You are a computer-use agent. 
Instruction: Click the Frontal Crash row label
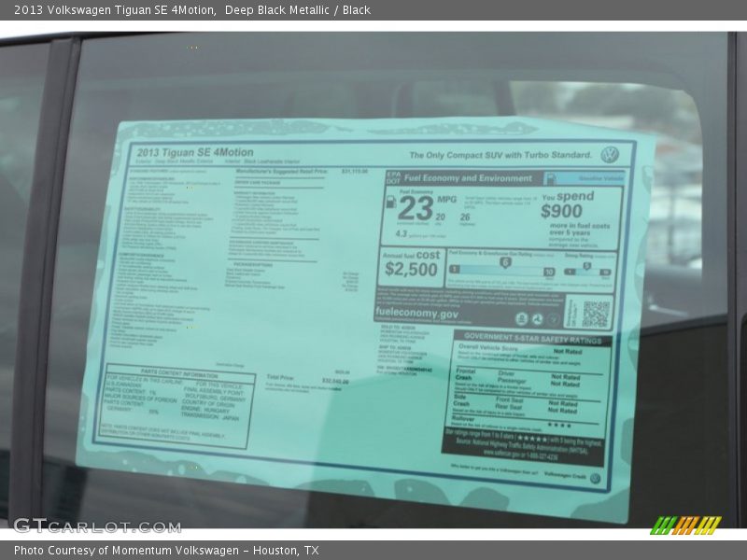click(465, 374)
